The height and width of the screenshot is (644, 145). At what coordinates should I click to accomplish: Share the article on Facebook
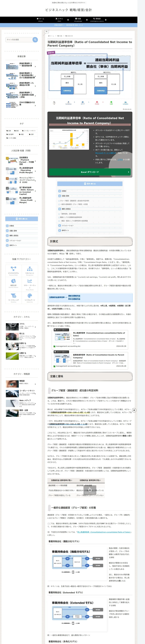(68, 103)
